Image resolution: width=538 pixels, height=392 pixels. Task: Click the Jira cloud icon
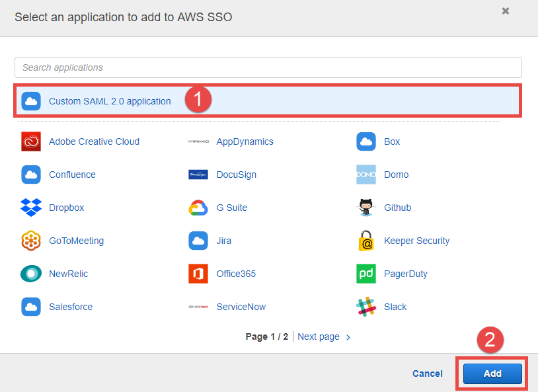(198, 241)
